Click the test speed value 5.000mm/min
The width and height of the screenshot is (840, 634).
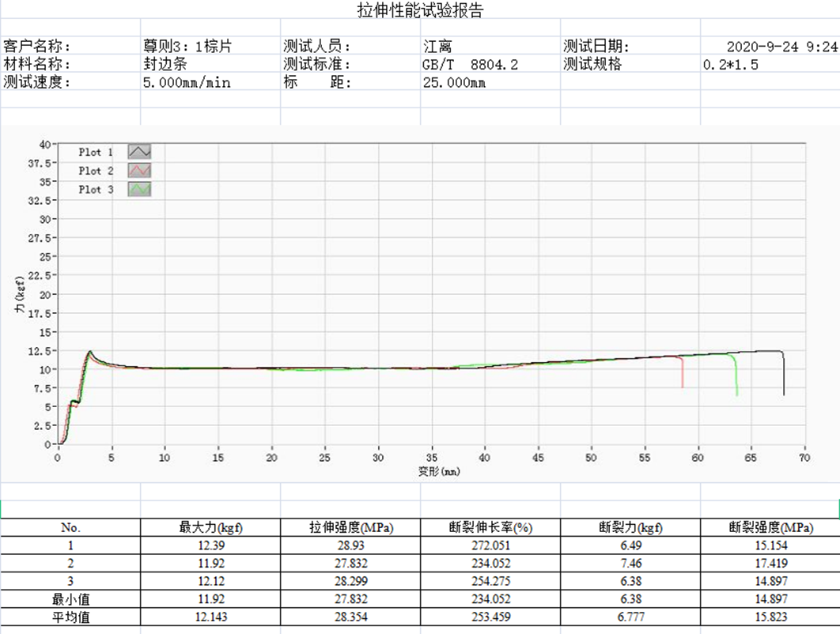(187, 81)
